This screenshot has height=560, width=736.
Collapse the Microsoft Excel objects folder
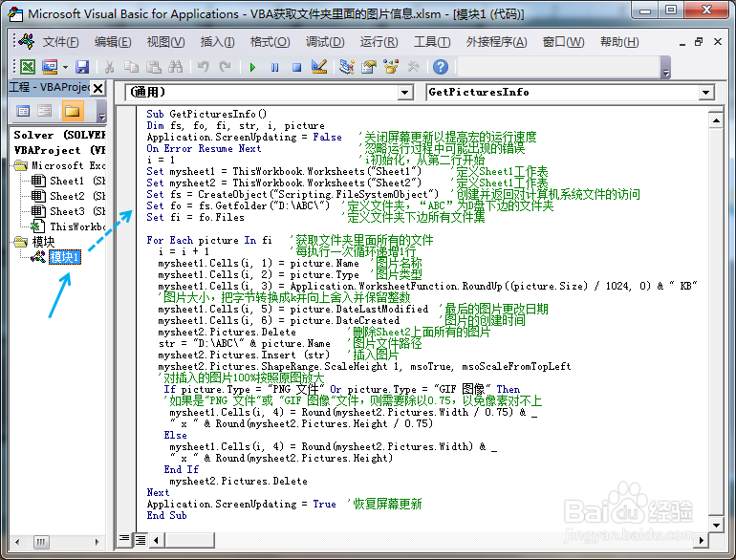[21, 165]
